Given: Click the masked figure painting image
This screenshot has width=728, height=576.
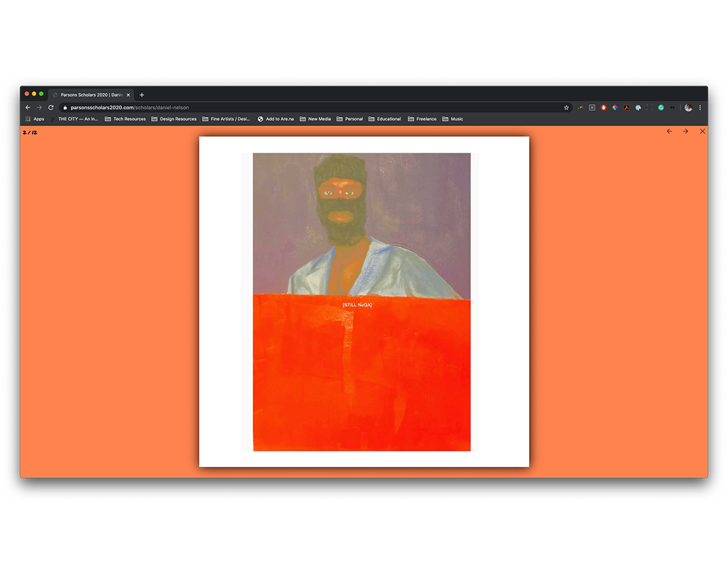Looking at the screenshot, I should [361, 302].
